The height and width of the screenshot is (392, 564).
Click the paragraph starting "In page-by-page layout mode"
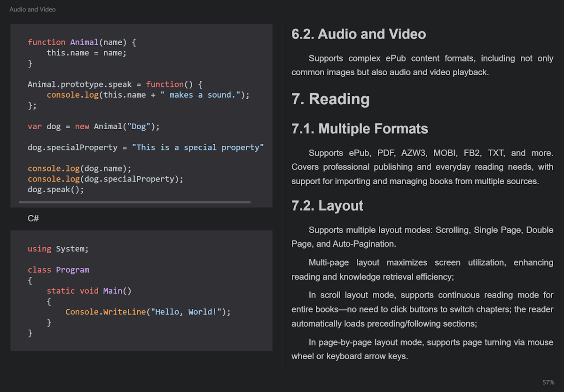tap(422, 349)
